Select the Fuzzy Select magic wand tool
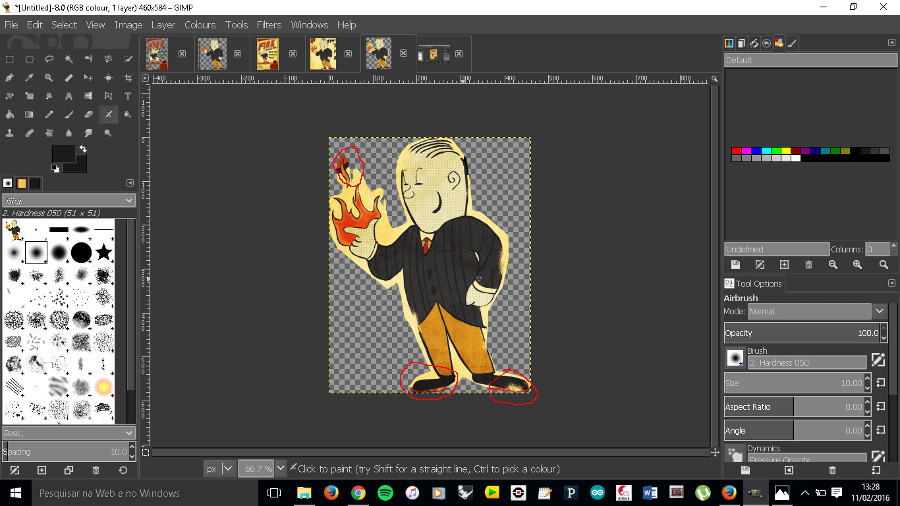 point(69,59)
